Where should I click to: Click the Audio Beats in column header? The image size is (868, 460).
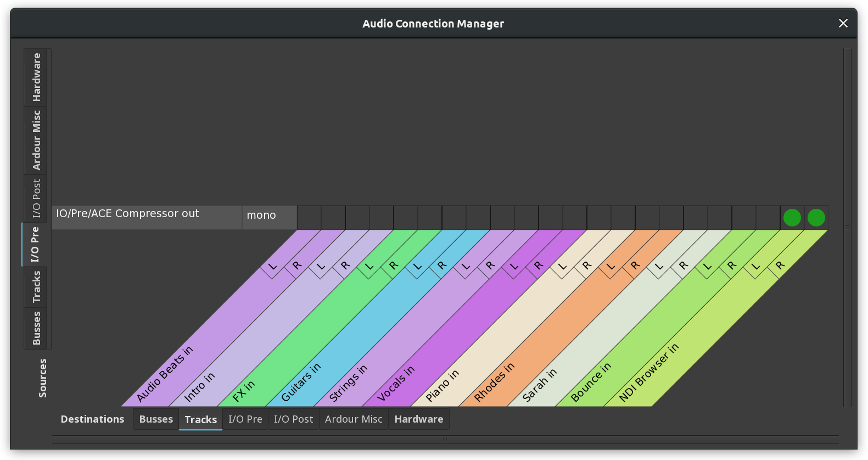(165, 374)
